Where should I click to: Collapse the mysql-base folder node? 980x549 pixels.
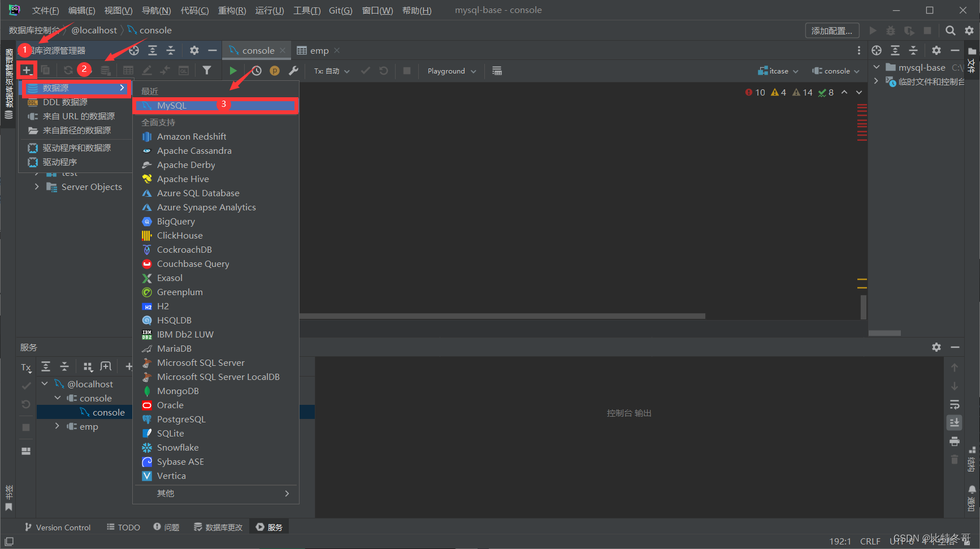click(876, 67)
